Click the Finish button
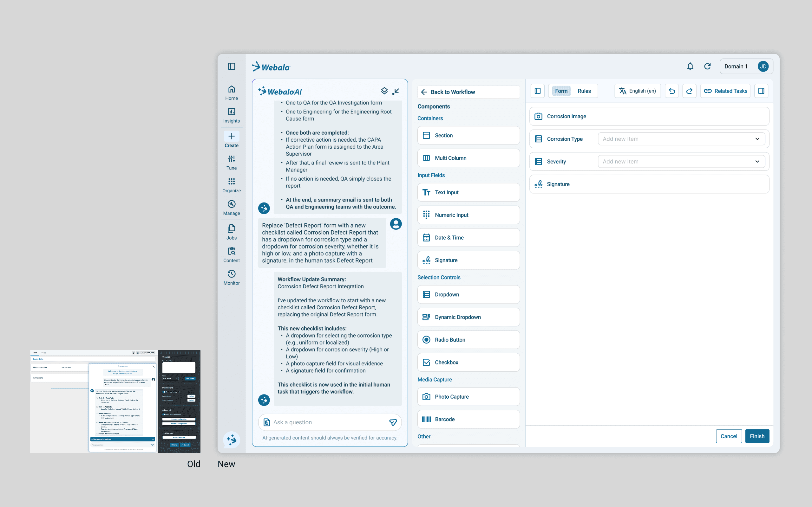812x507 pixels. tap(757, 436)
